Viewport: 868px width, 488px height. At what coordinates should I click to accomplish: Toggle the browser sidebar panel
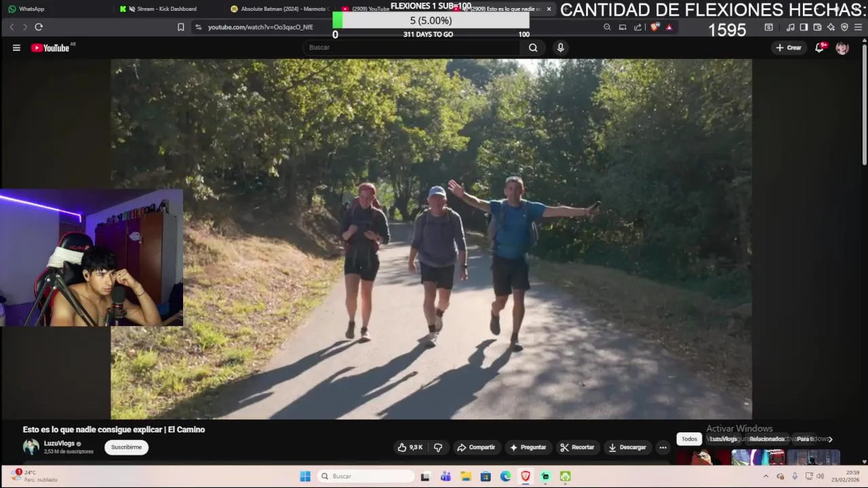coord(804,27)
